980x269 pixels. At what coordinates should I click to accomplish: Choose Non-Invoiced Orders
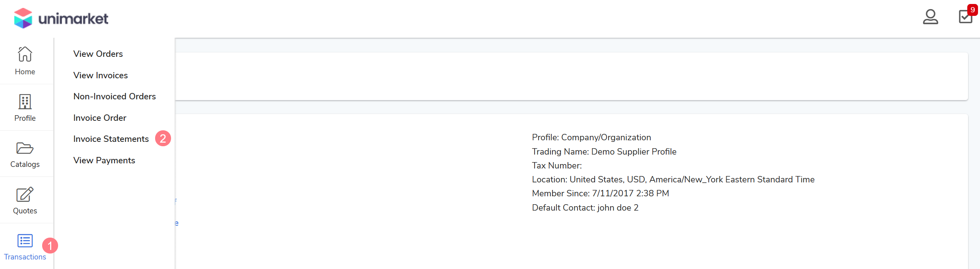coord(115,96)
